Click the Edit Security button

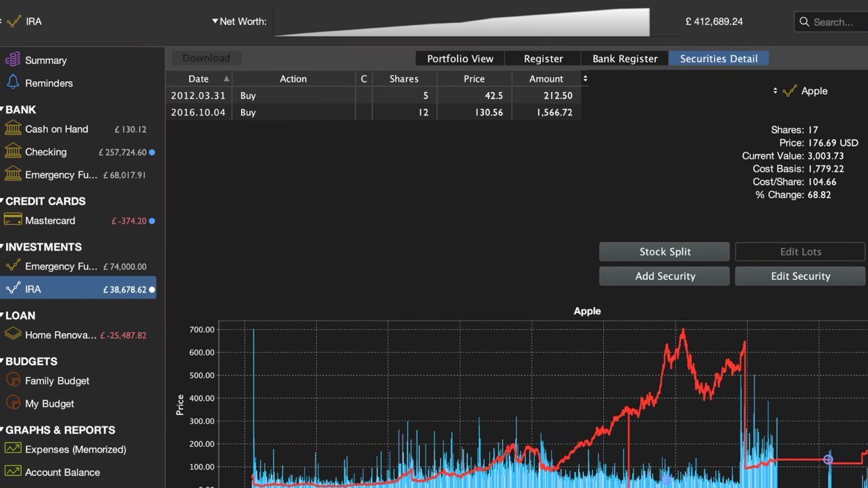(800, 276)
